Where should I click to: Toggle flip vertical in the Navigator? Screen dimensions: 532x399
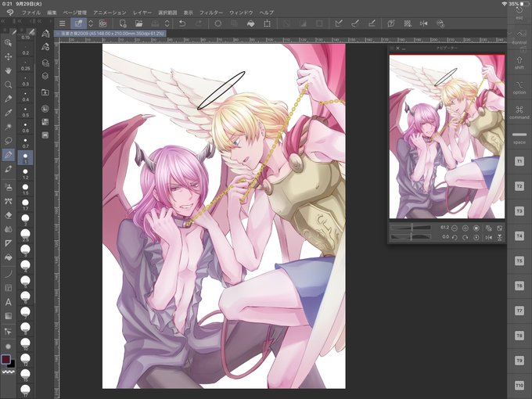coord(499,237)
